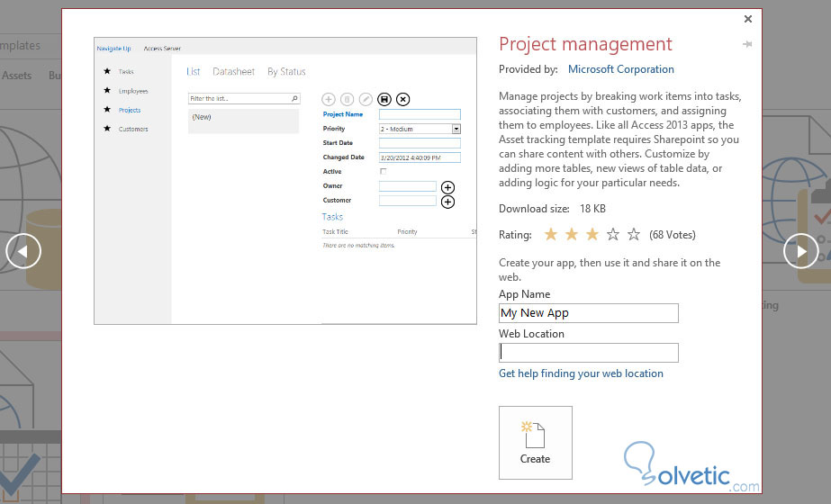Click the Project Name field

pyautogui.click(x=420, y=114)
